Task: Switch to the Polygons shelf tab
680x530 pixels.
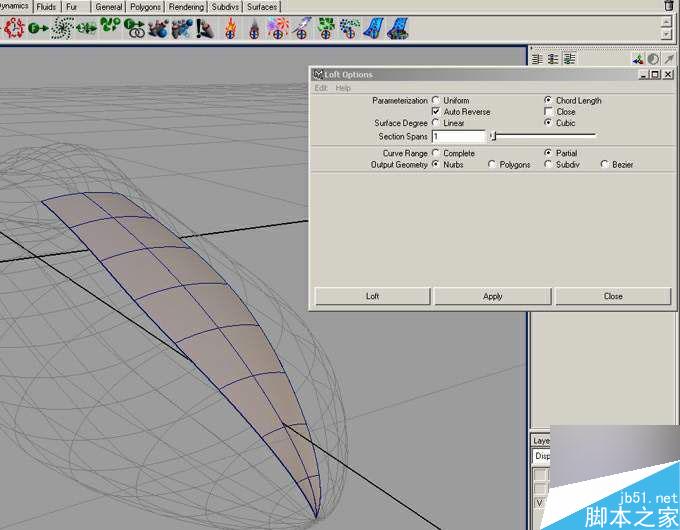Action: (145, 7)
